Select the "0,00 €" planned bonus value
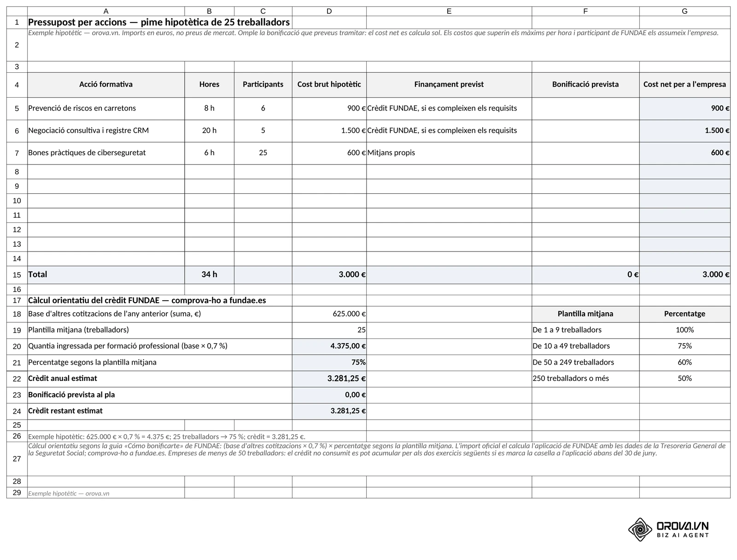This screenshot has width=737, height=560. click(x=329, y=395)
